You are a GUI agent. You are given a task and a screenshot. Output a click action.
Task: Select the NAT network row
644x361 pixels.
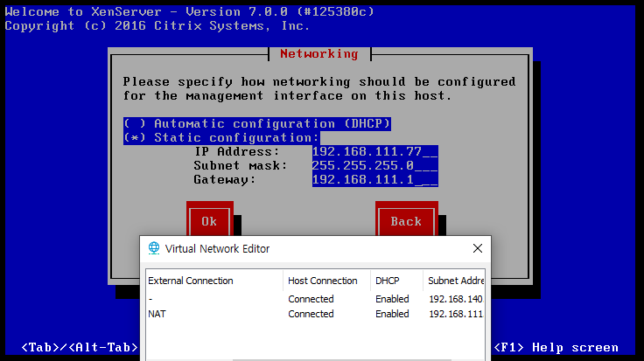pos(315,314)
